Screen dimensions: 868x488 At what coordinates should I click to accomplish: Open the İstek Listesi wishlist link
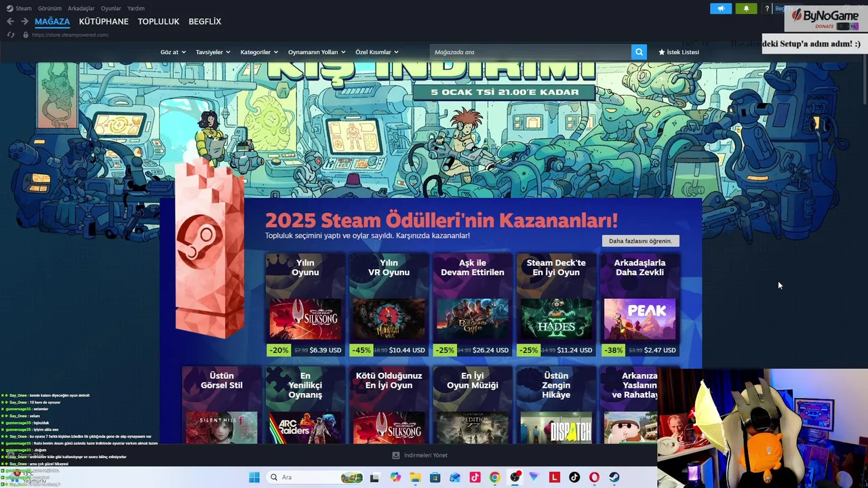679,52
